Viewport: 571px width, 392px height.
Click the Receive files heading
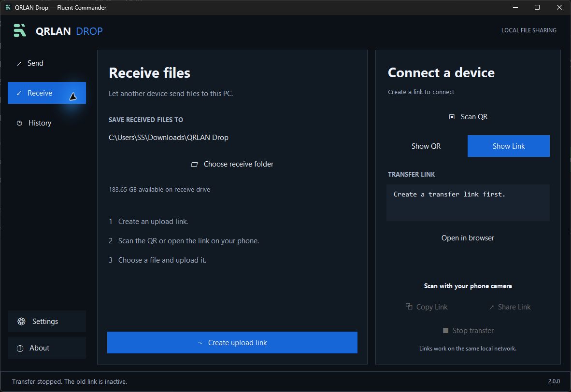(x=150, y=73)
